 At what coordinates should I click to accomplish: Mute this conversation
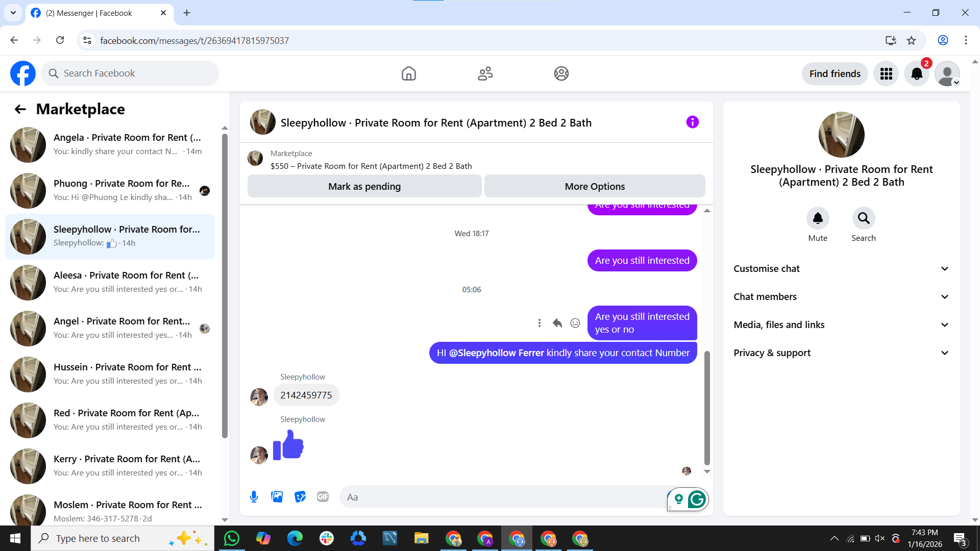818,218
